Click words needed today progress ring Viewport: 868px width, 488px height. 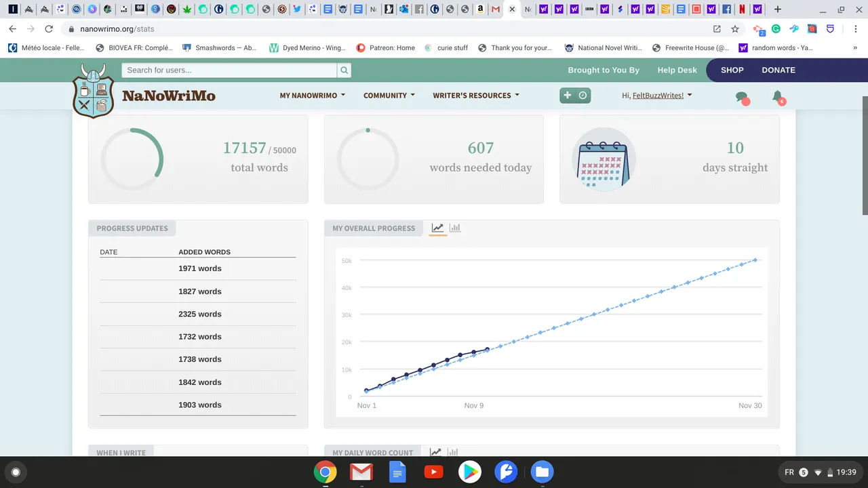(368, 159)
